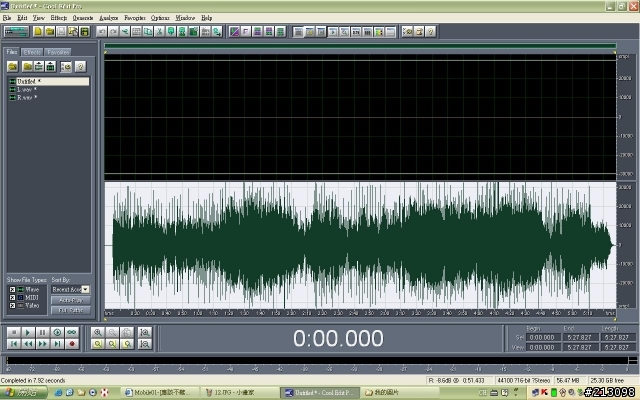Click the Open file folder icon in the main toolbar
Image resolution: width=640 pixels, height=400 pixels.
click(49, 31)
